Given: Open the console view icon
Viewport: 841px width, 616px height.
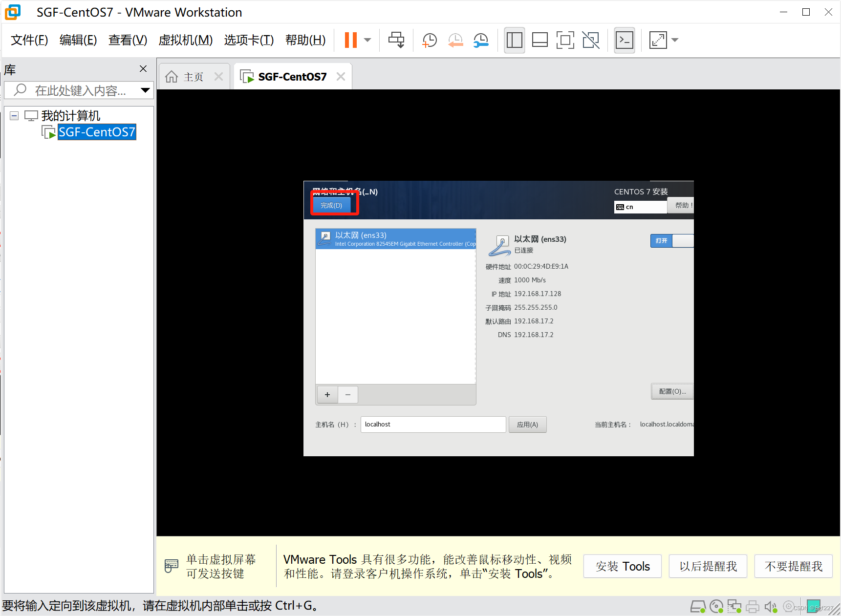Looking at the screenshot, I should click(625, 40).
